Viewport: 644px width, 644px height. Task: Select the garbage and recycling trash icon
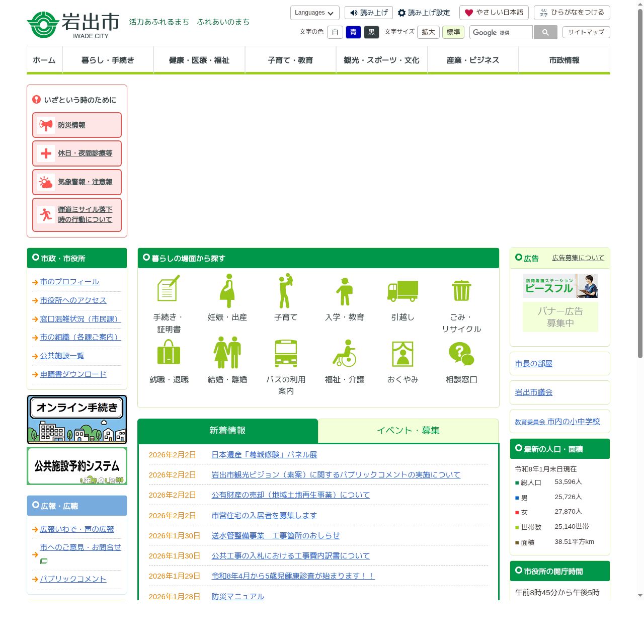[461, 291]
